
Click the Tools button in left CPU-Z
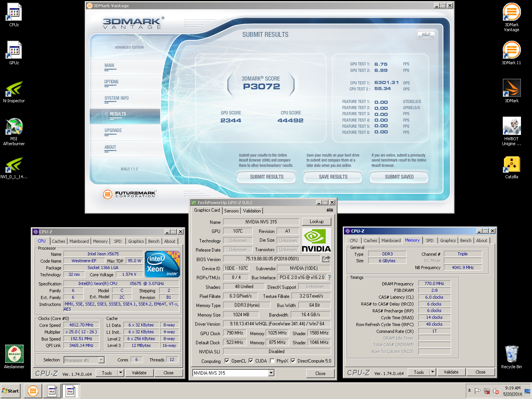[107, 373]
